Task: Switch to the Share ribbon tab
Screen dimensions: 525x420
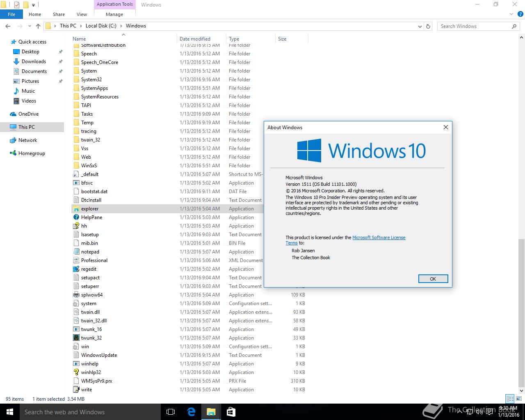Action: pyautogui.click(x=59, y=14)
